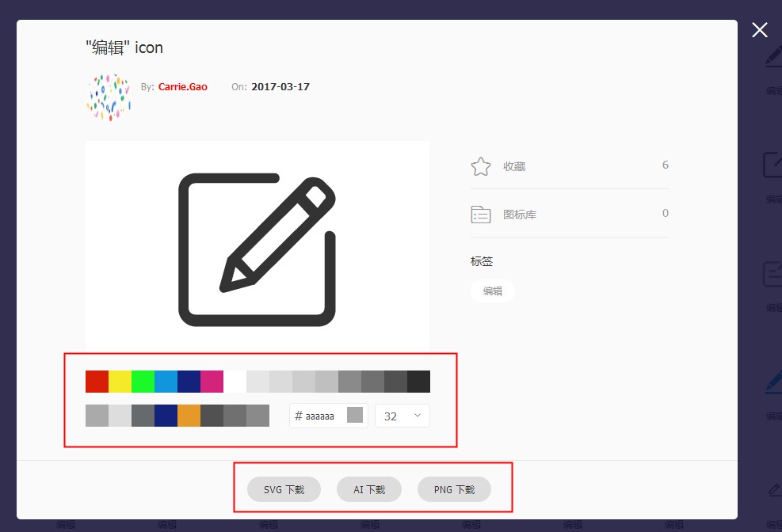Open the Carrie.Gao author link
The height and width of the screenshot is (532, 782).
click(182, 87)
